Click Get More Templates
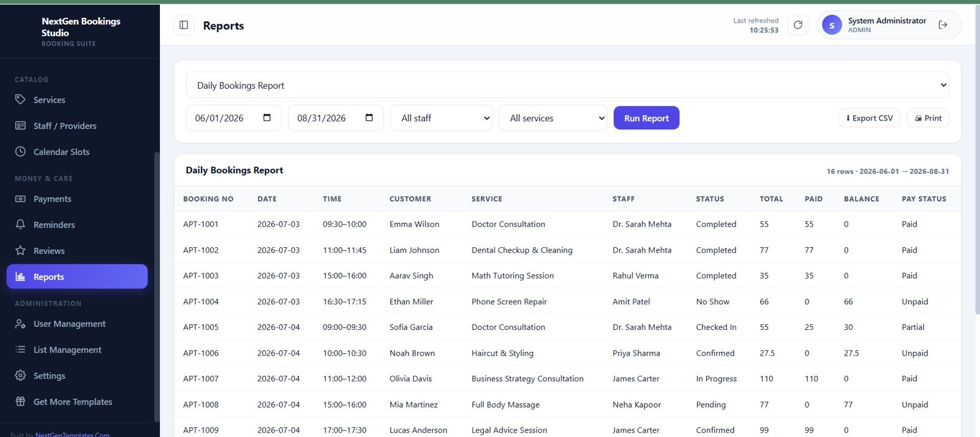 pos(77,402)
